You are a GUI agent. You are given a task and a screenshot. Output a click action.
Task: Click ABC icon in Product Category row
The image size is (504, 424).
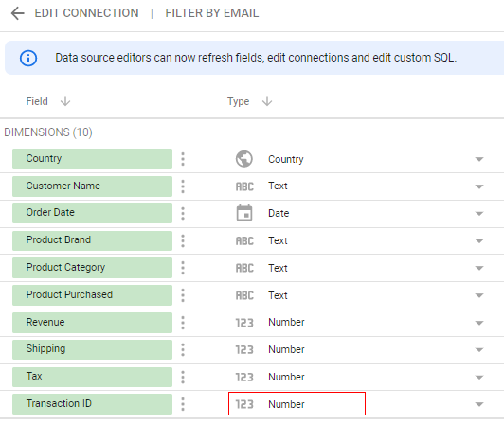(244, 268)
